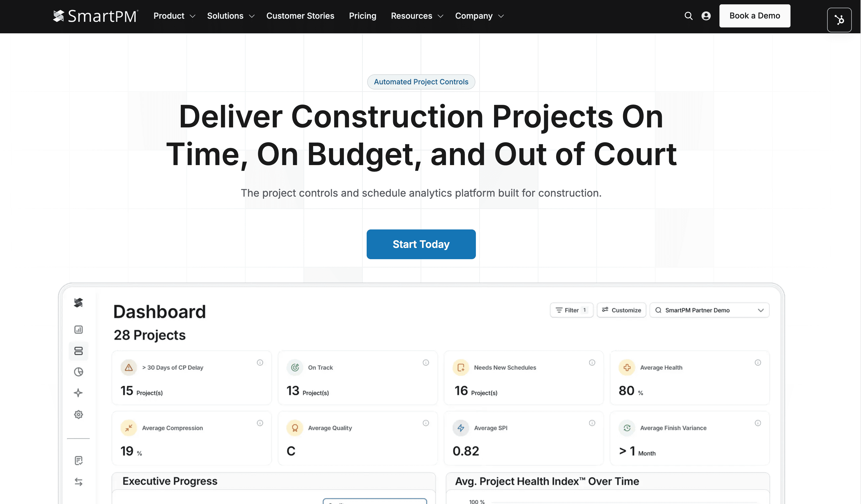
Task: Open the chat widget icon top right
Action: (839, 20)
